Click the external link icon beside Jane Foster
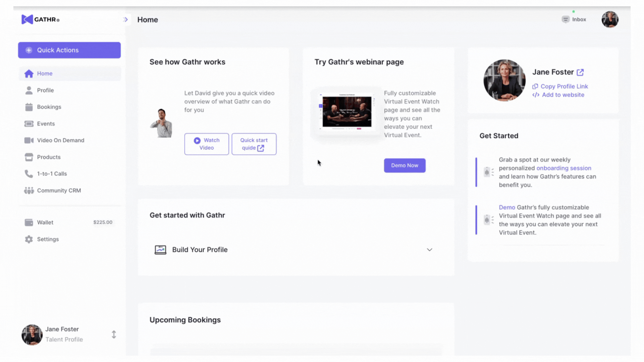 580,72
